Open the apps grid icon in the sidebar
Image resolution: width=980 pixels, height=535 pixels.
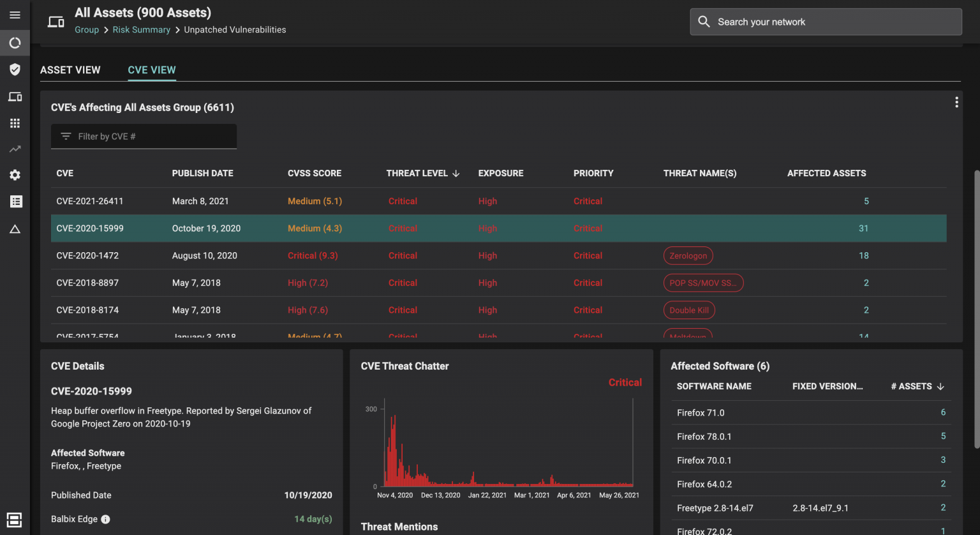point(15,123)
